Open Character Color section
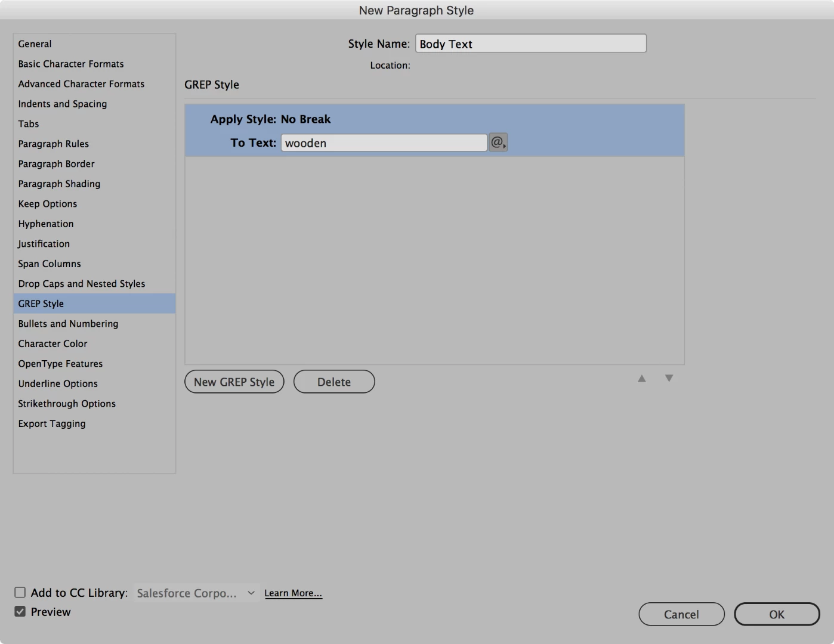Viewport: 834px width, 644px height. [94, 343]
